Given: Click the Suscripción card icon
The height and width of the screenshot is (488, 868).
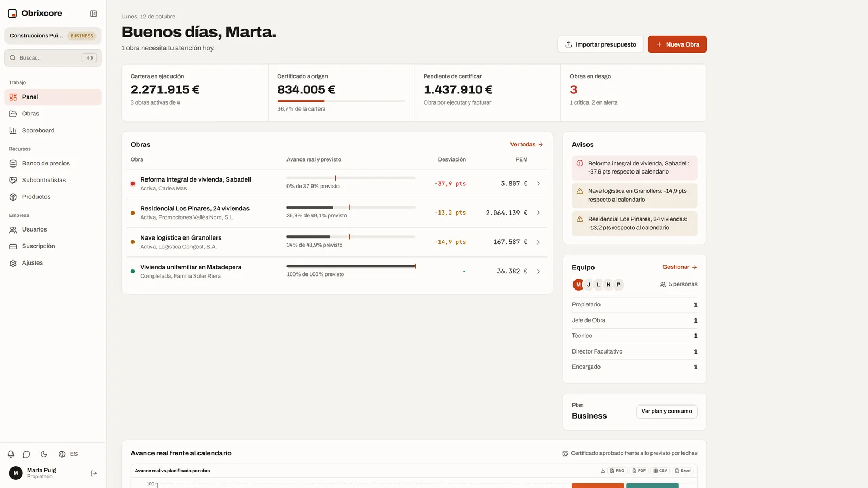Looking at the screenshot, I should click(x=13, y=246).
